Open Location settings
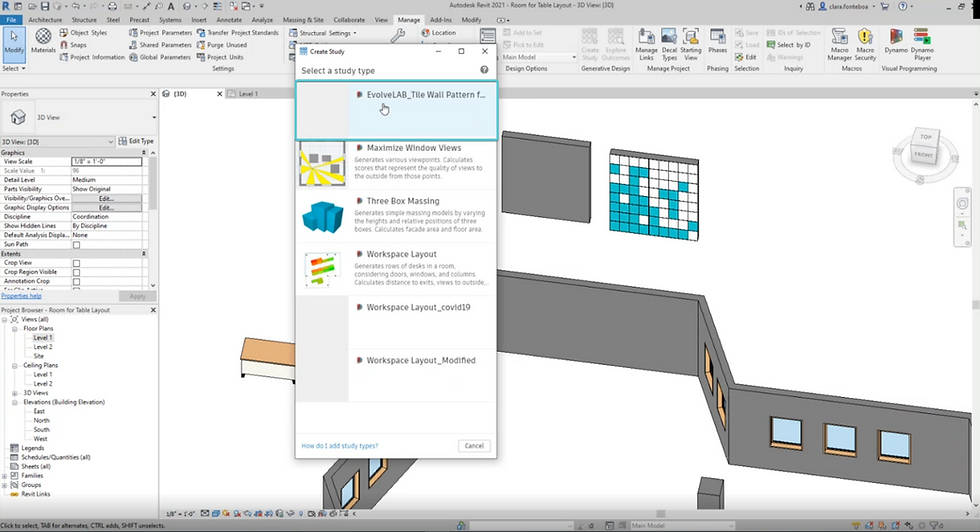This screenshot has height=532, width=980. coord(438,33)
